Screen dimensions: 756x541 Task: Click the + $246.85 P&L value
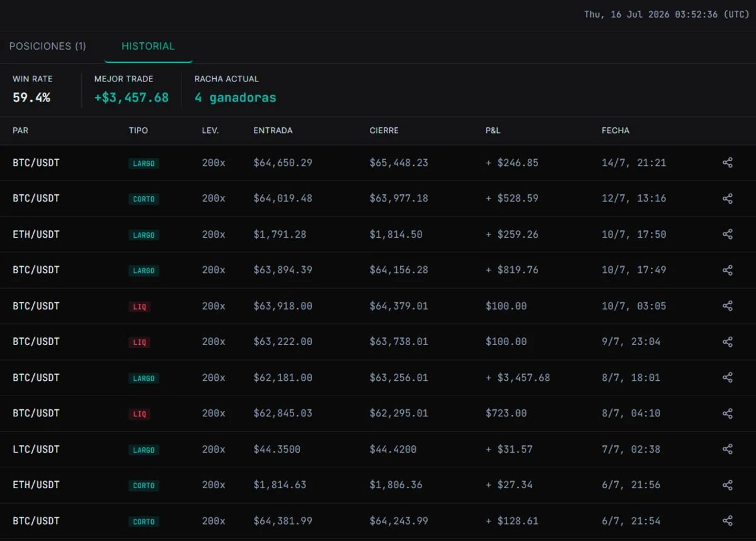(512, 163)
